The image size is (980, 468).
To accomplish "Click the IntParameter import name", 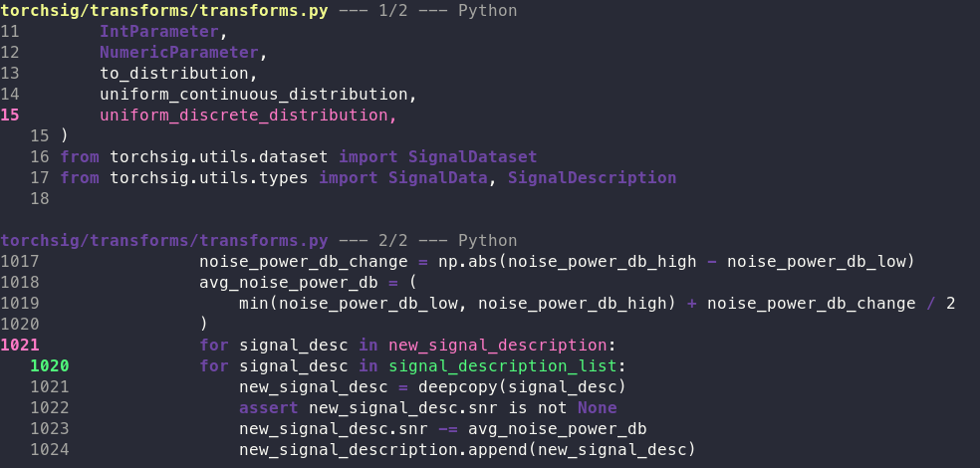I will (158, 31).
